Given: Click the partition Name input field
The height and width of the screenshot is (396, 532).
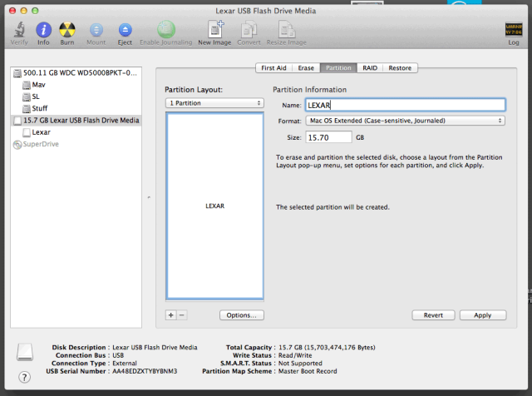Looking at the screenshot, I should (405, 105).
